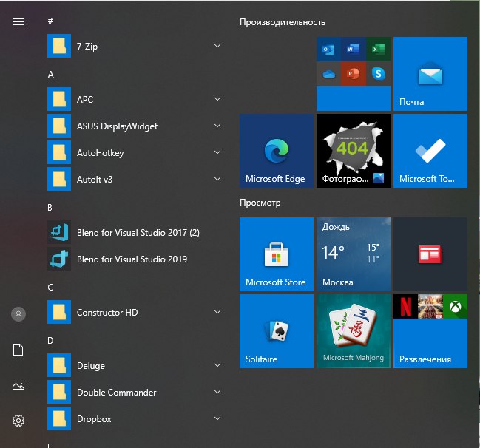The height and width of the screenshot is (448, 480).
Task: Open OneDrive in the Office tile
Action: click(x=328, y=74)
